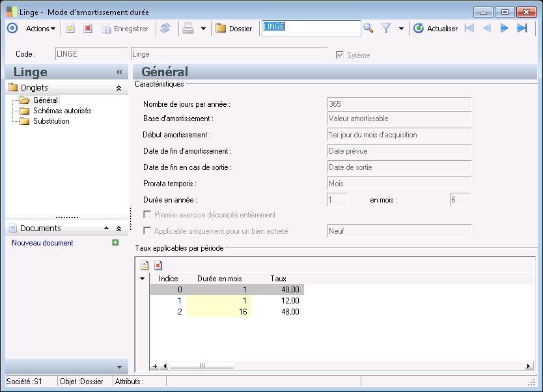The image size is (543, 392).
Task: Click the magnifier search icon
Action: click(x=369, y=28)
